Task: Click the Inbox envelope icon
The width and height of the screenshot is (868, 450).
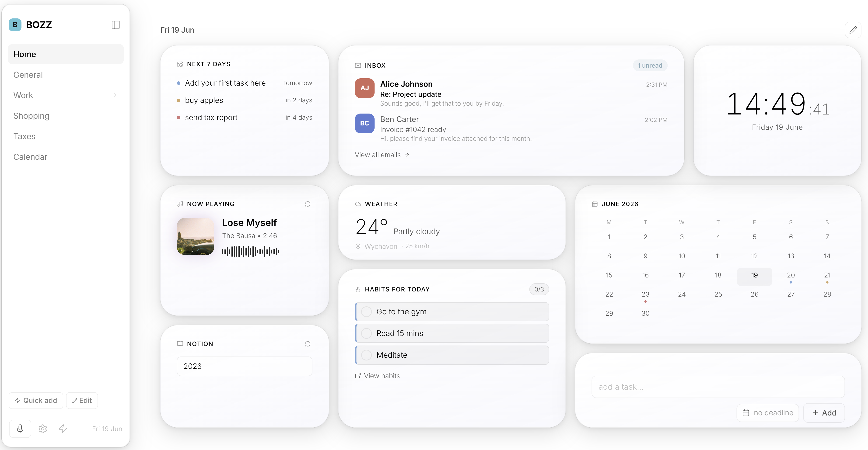Action: click(x=358, y=65)
